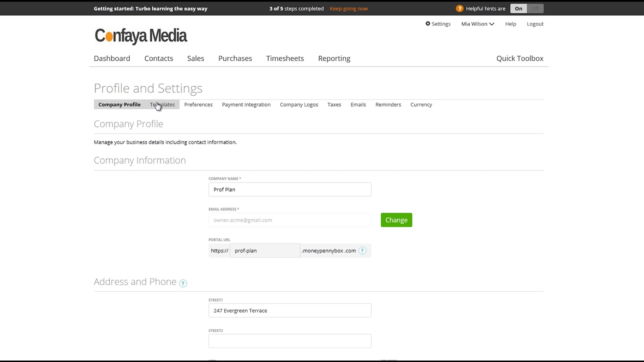
Task: Go to the Company Logos tab
Action: click(x=299, y=105)
